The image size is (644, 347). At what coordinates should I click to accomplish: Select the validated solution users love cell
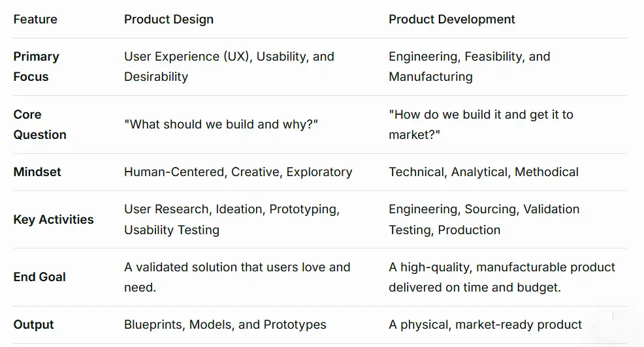(x=237, y=277)
